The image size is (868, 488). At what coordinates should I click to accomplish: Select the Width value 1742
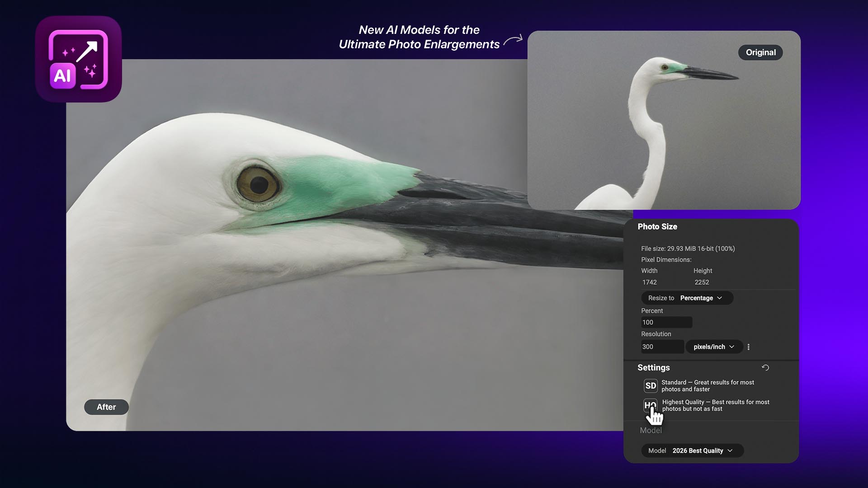click(649, 282)
